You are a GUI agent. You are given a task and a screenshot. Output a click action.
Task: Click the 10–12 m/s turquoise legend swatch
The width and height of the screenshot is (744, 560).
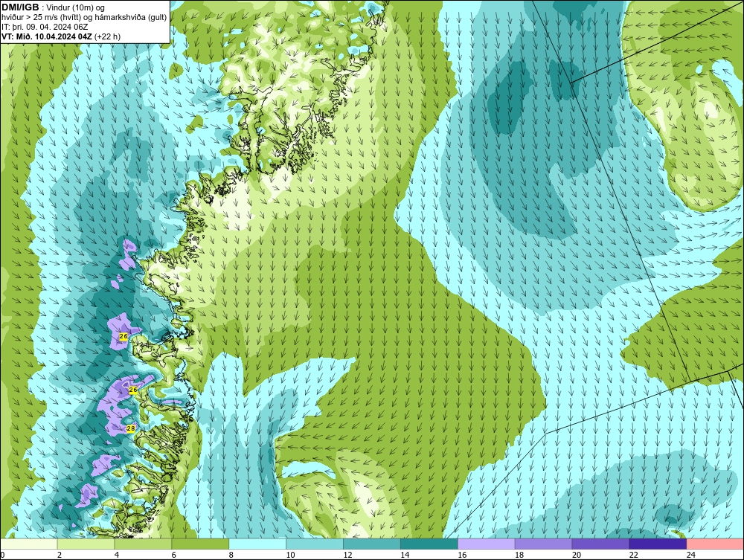pyautogui.click(x=315, y=544)
